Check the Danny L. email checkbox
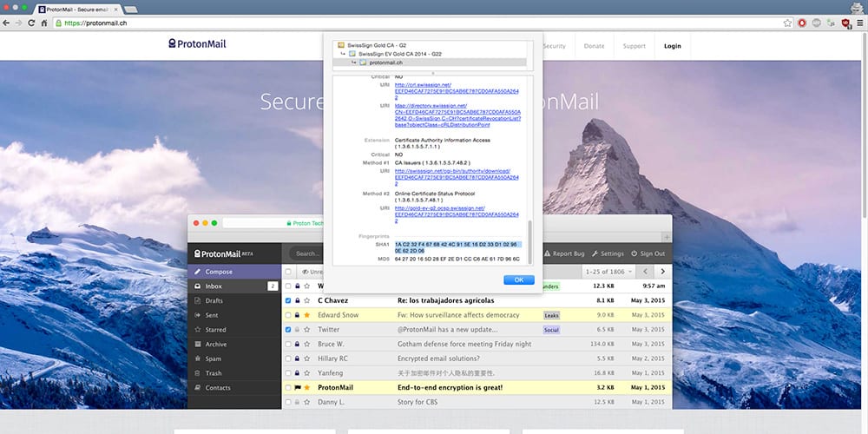 [x=288, y=402]
